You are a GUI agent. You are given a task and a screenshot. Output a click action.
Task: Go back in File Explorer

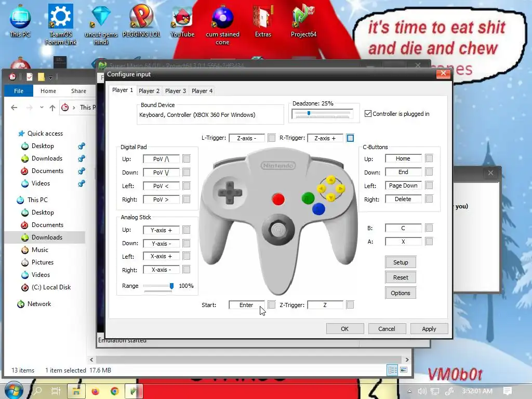[x=14, y=108]
